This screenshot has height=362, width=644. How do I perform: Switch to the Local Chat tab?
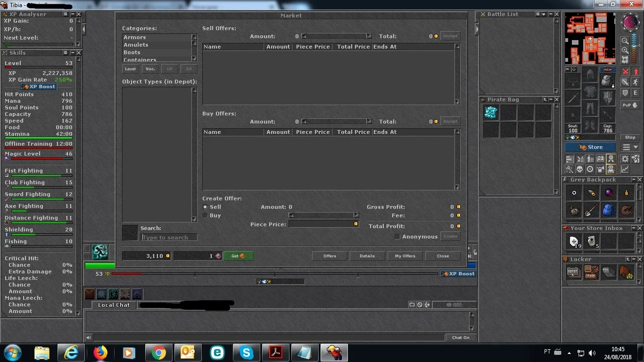click(x=114, y=305)
